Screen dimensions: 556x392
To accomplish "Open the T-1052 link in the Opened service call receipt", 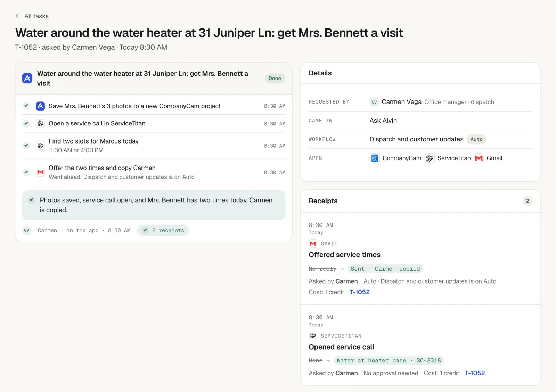I will [x=475, y=373].
